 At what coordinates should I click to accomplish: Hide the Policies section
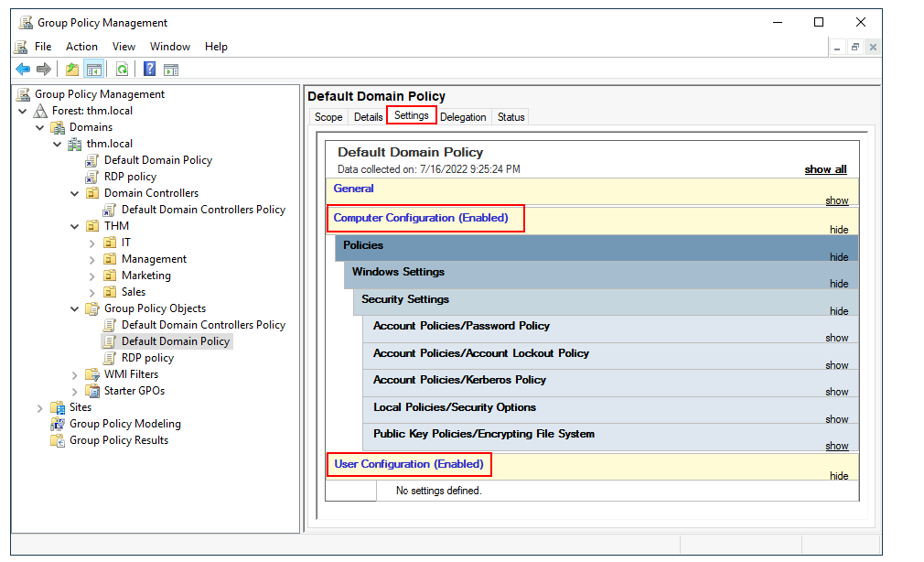[x=839, y=257]
